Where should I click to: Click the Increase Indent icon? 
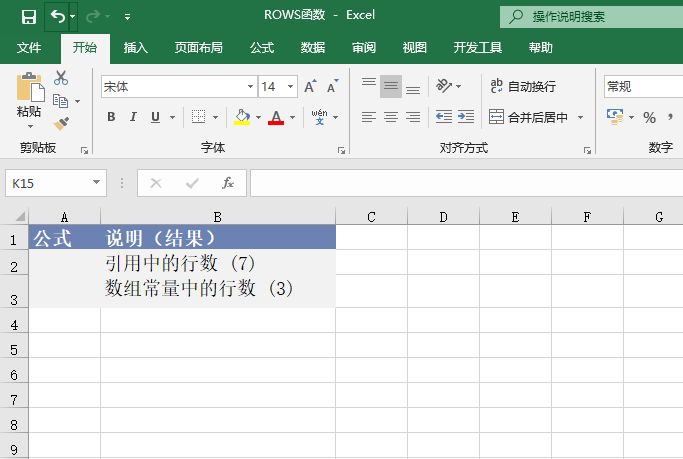pyautogui.click(x=465, y=117)
